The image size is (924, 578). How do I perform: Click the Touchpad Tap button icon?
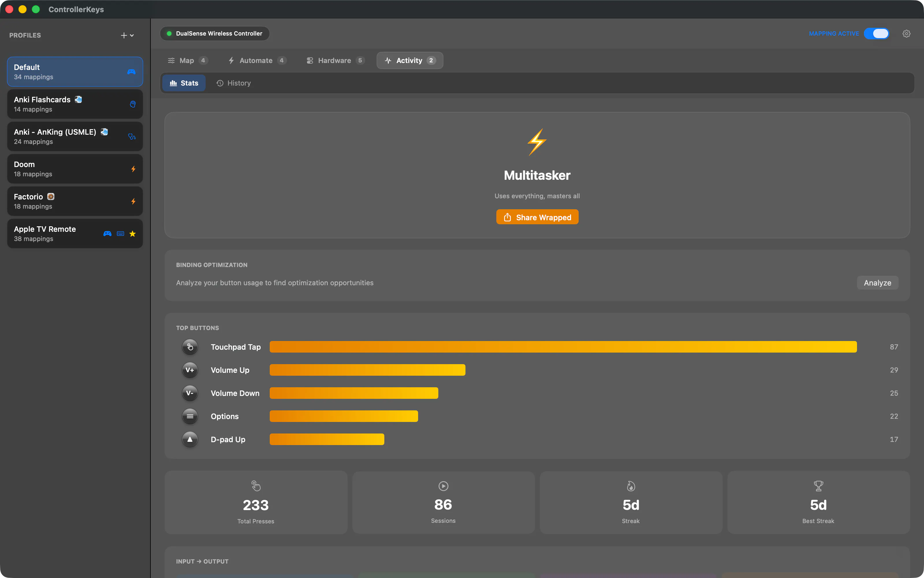point(190,347)
